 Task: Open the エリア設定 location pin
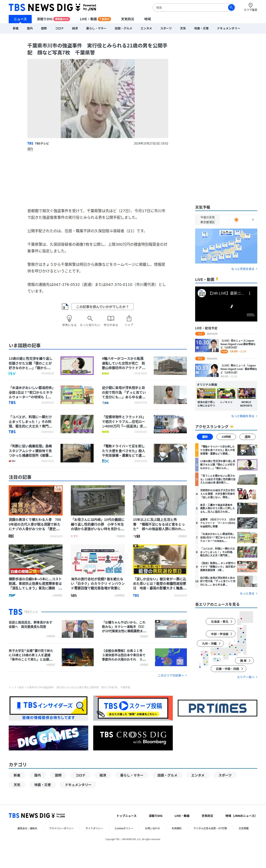click(x=250, y=7)
